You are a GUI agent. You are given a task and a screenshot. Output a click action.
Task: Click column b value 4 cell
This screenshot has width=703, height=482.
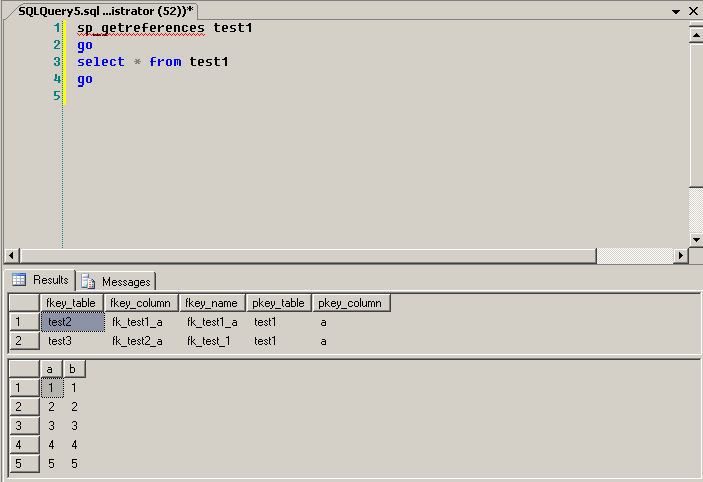pos(74,445)
